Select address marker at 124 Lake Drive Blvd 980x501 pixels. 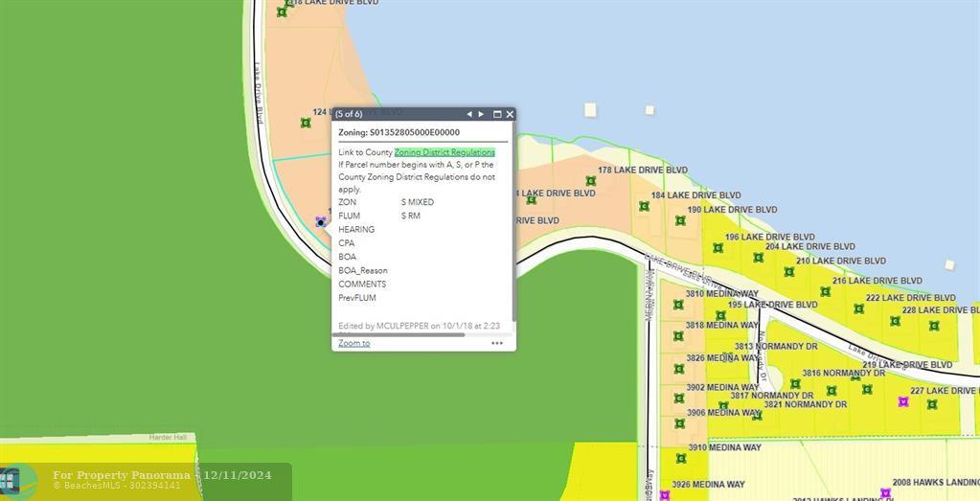pyautogui.click(x=306, y=123)
